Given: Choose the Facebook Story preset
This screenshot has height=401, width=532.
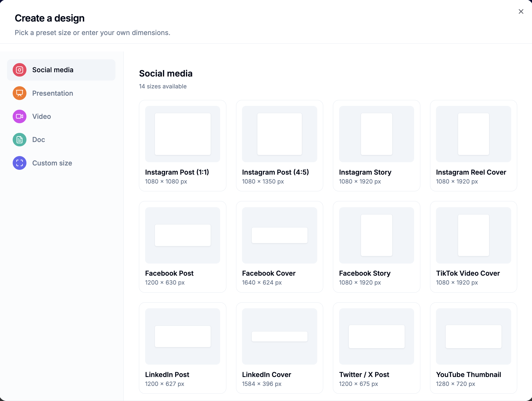Looking at the screenshot, I should 376,247.
